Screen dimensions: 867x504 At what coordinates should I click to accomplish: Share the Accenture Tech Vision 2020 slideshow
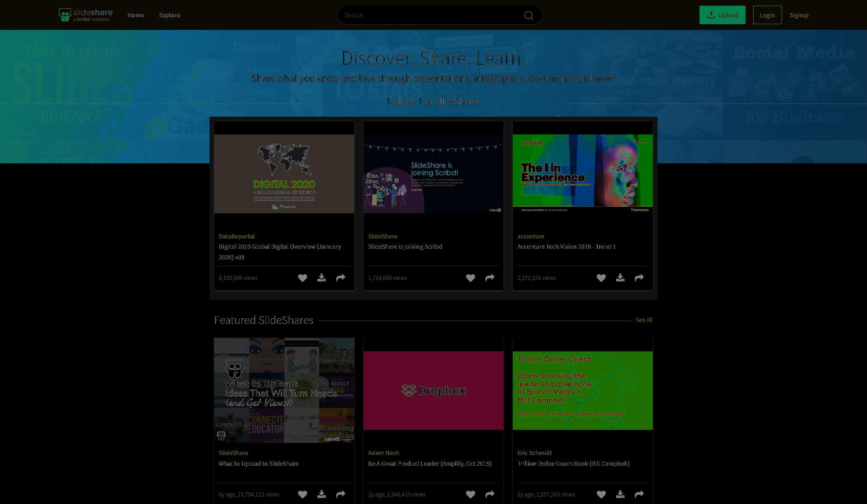[x=639, y=278]
